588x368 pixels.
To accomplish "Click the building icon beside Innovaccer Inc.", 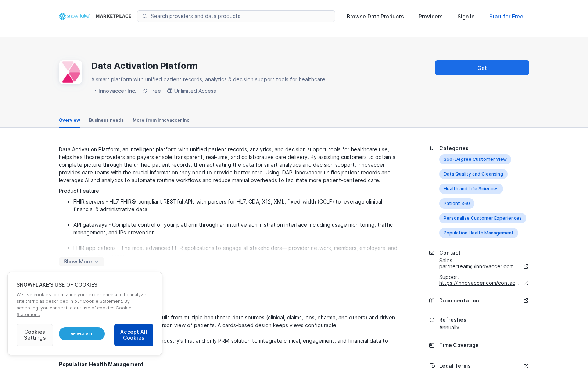I will pyautogui.click(x=94, y=91).
